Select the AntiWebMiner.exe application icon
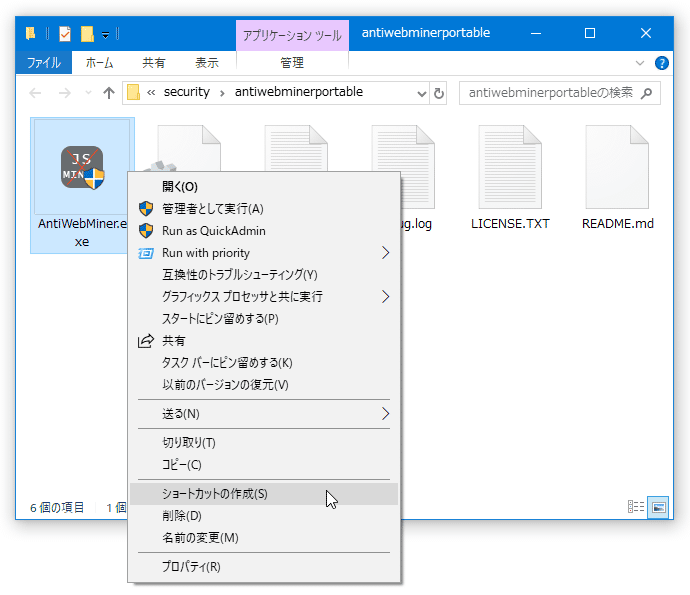This screenshot has height=595, width=690. [x=82, y=168]
